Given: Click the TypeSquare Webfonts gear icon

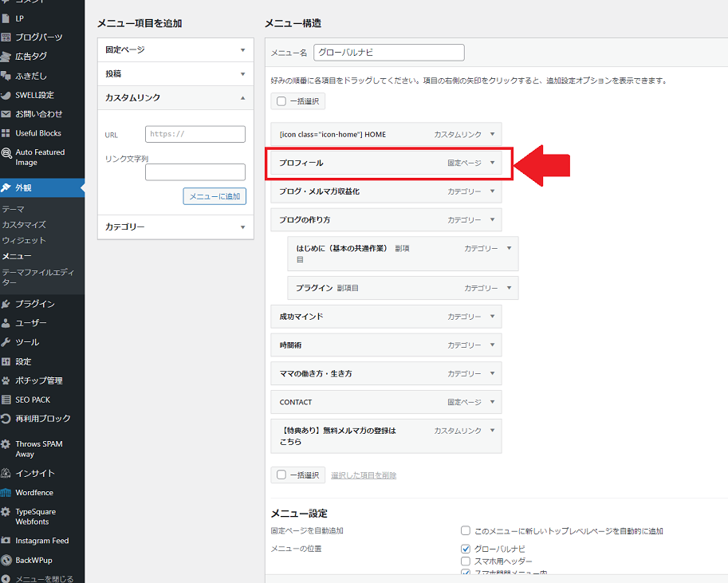Looking at the screenshot, I should (6, 512).
